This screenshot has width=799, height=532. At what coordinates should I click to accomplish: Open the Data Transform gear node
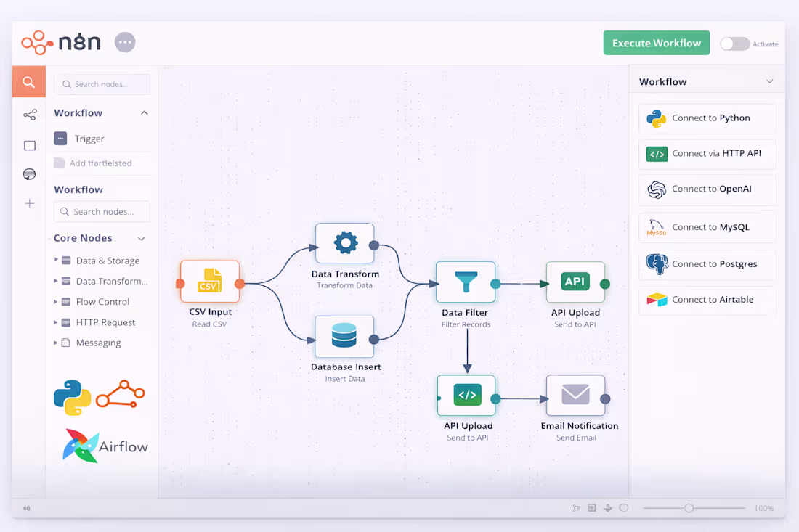[344, 243]
